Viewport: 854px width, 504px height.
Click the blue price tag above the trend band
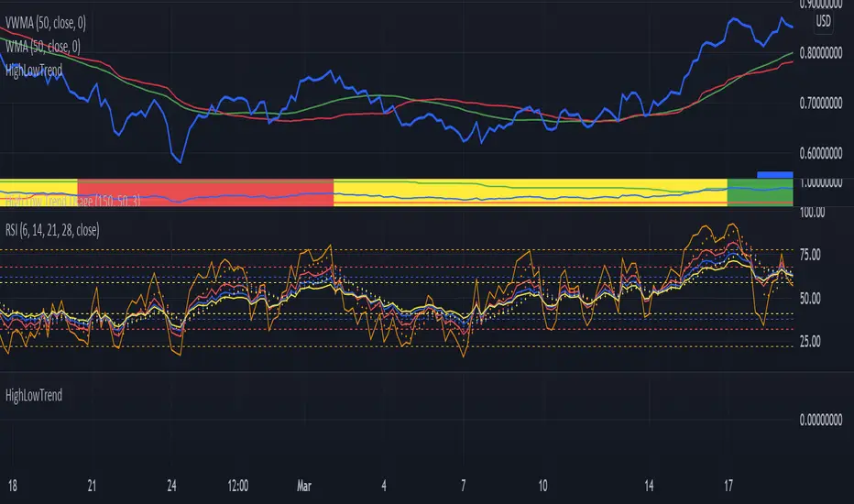click(775, 175)
